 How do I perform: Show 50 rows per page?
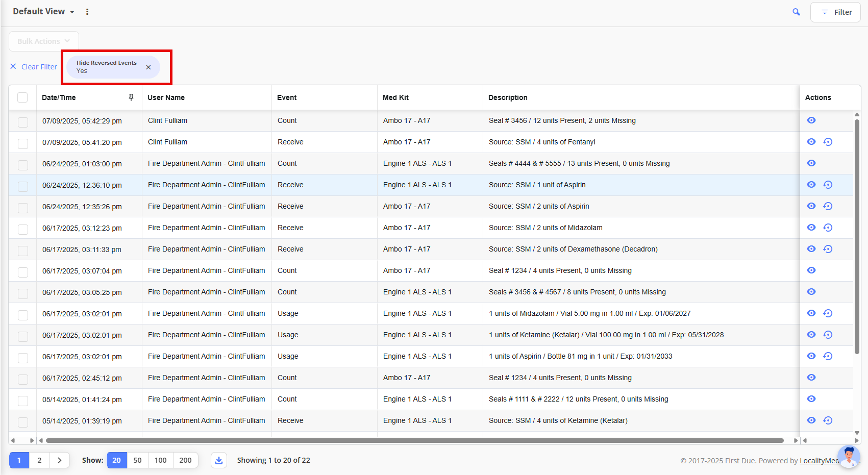click(137, 460)
